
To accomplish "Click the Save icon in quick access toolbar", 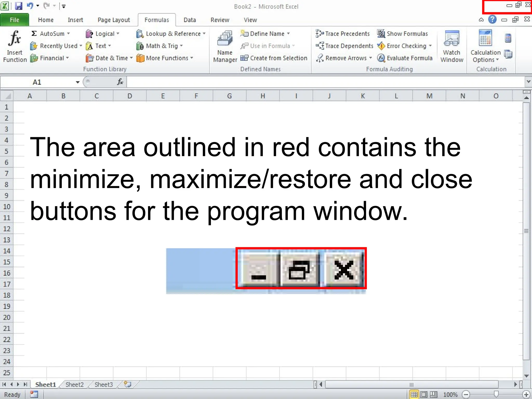I will (x=19, y=6).
